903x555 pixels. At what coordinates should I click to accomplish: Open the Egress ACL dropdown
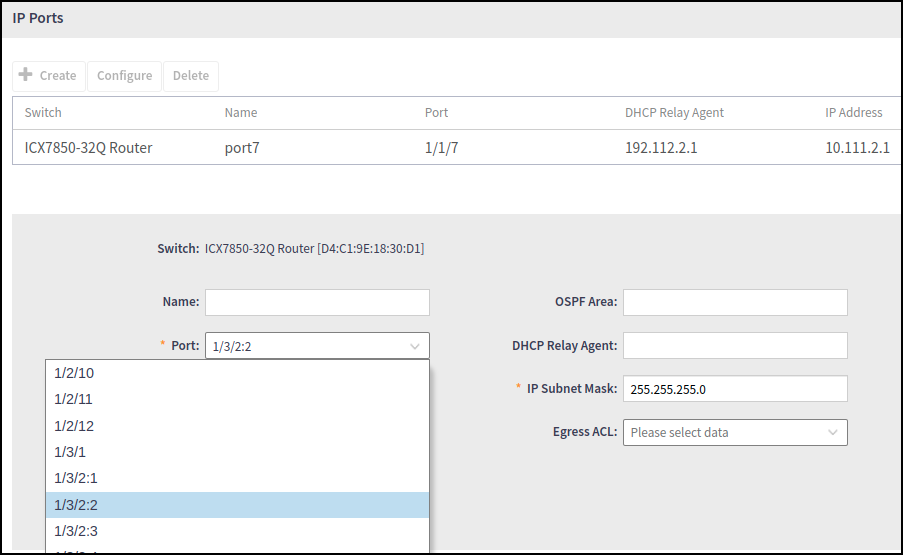click(x=735, y=432)
